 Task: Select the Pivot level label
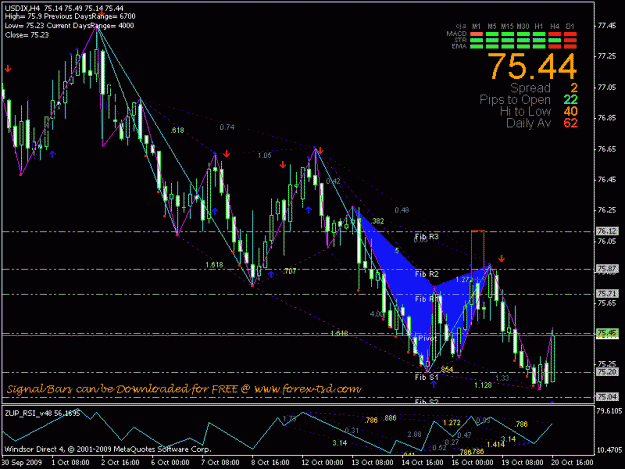pos(427,338)
